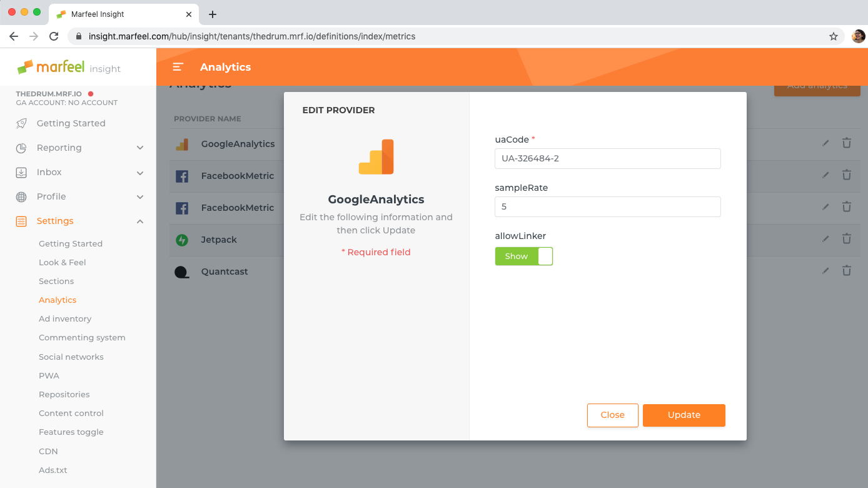Open Content control settings

[x=71, y=413]
